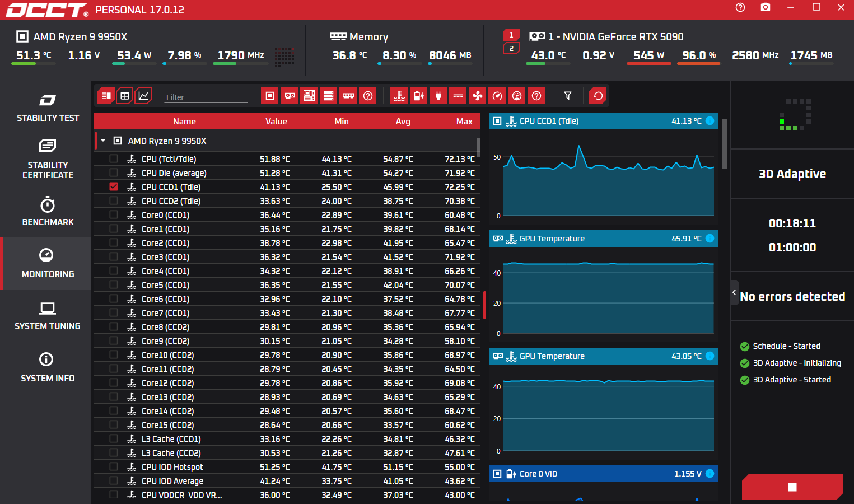Select the graph view mode icon
The image size is (854, 504).
143,96
